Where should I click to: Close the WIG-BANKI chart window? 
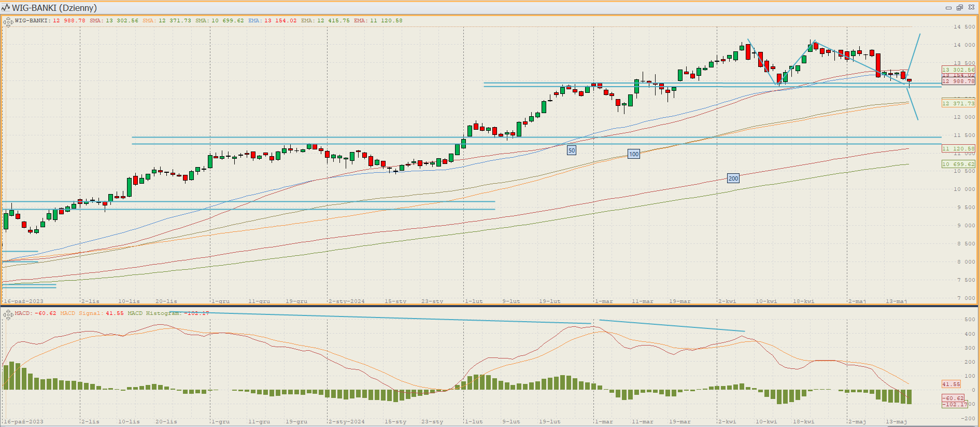click(x=971, y=7)
